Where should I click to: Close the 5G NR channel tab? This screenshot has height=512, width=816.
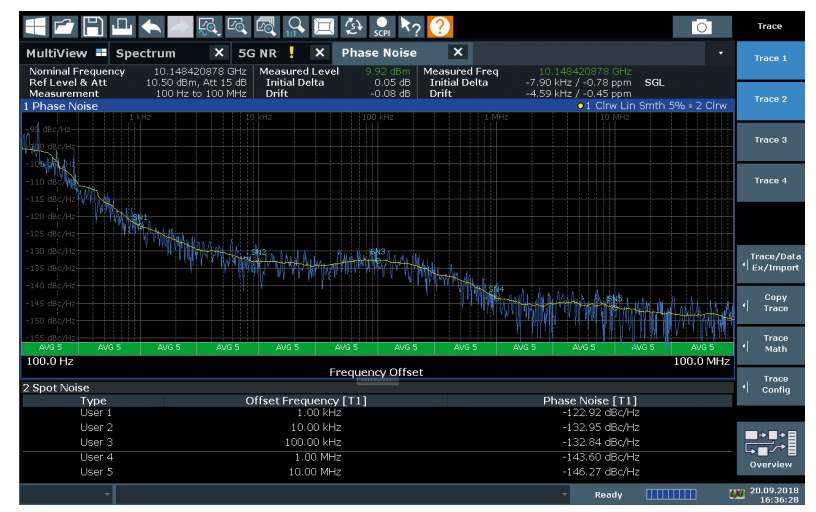click(320, 53)
